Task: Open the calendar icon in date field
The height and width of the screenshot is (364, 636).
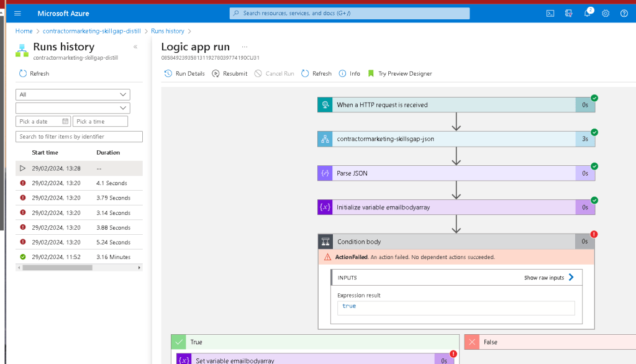Action: click(65, 121)
